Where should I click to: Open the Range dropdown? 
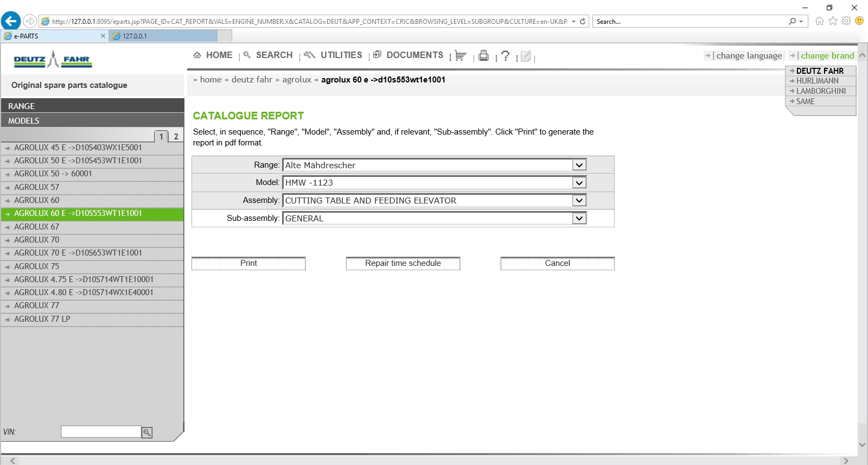(x=579, y=165)
